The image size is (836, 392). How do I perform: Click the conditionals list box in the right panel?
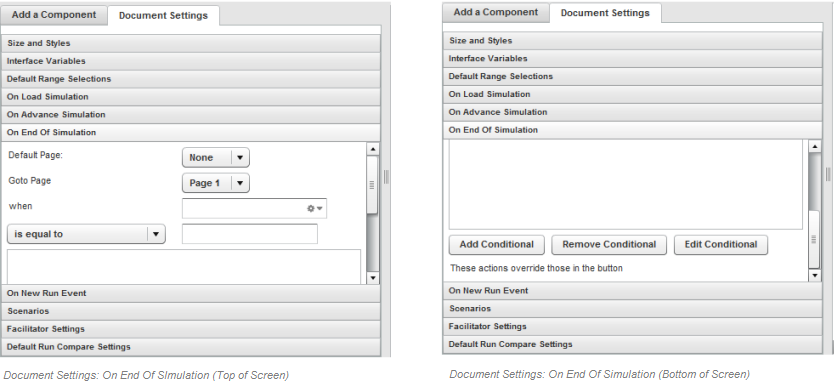626,185
